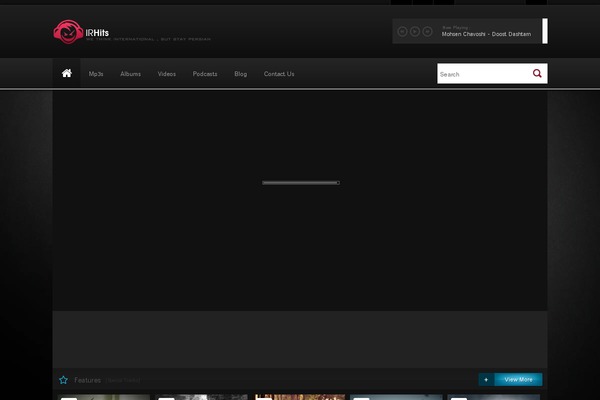Go to the Home page icon
600x400 pixels.
(67, 73)
